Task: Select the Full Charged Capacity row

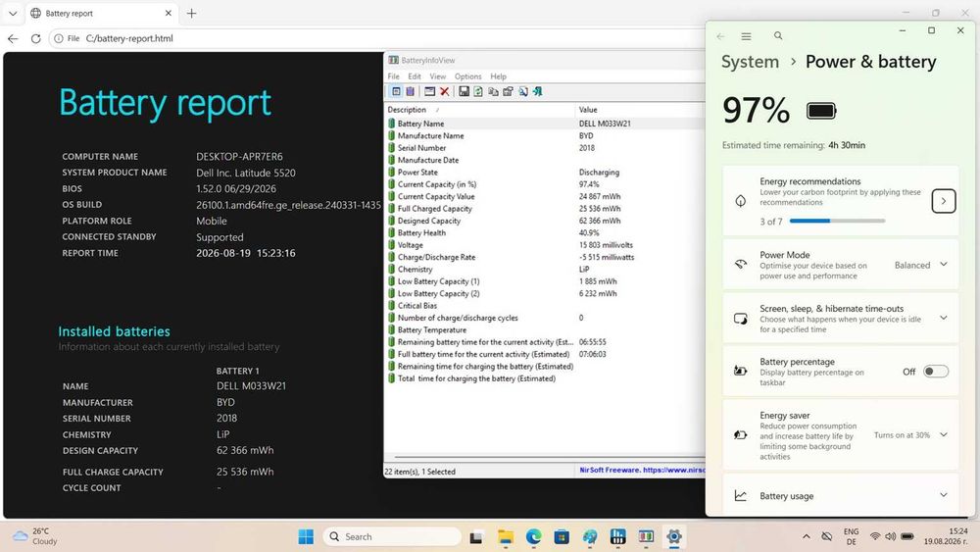Action: click(545, 209)
